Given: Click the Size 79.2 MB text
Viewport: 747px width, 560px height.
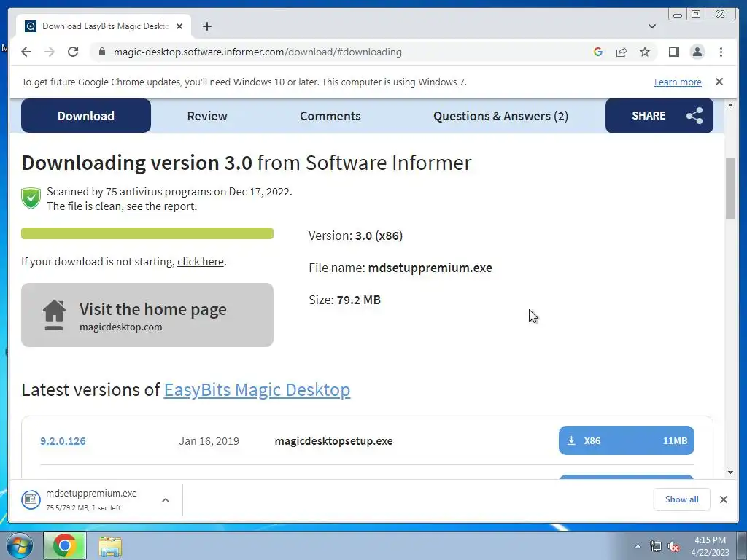Looking at the screenshot, I should [344, 300].
